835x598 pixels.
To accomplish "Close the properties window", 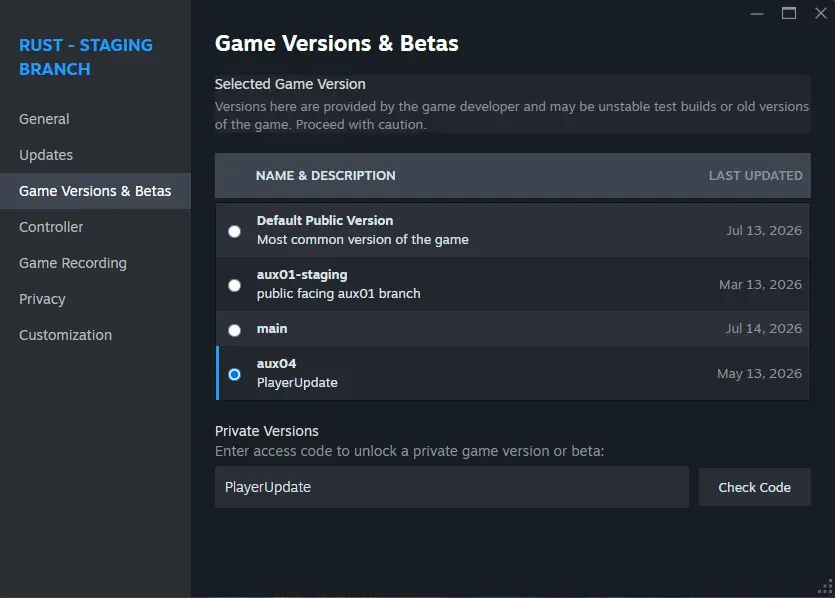I will tap(821, 13).
